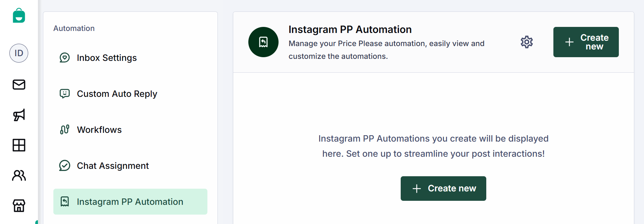Open the grid apps icon in sidebar
Screen dimensions: 644x224
point(19,145)
